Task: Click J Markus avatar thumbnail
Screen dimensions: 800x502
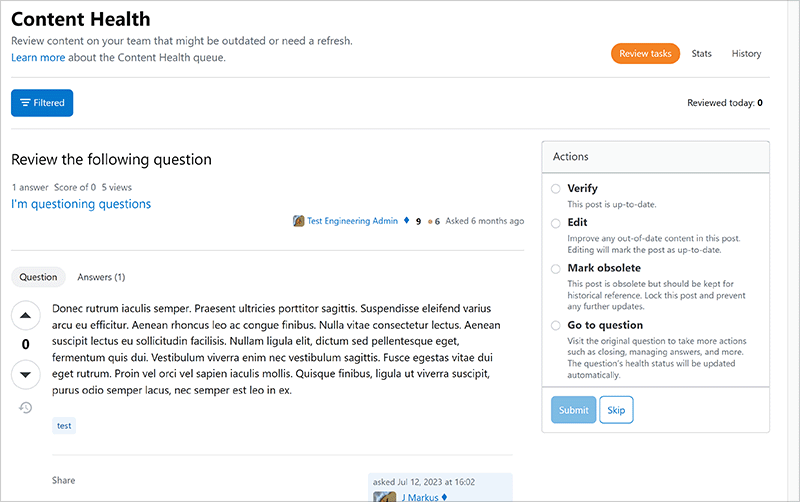Action: tap(381, 496)
